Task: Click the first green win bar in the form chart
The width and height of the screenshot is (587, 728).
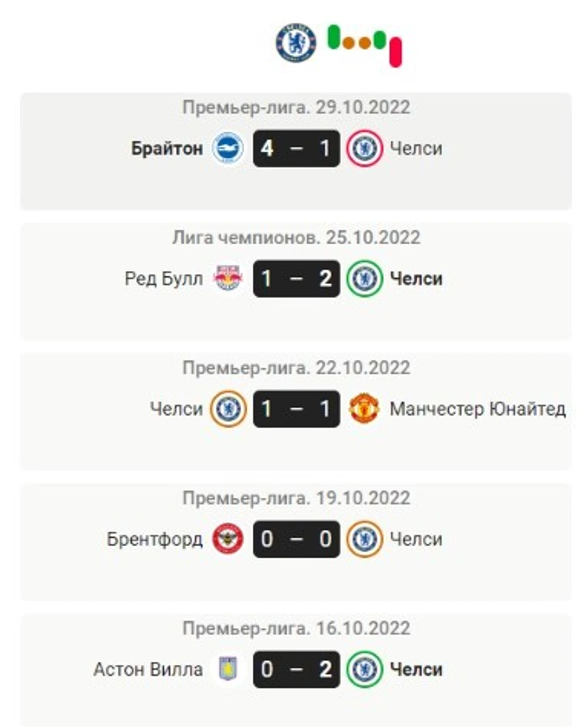Action: [334, 37]
